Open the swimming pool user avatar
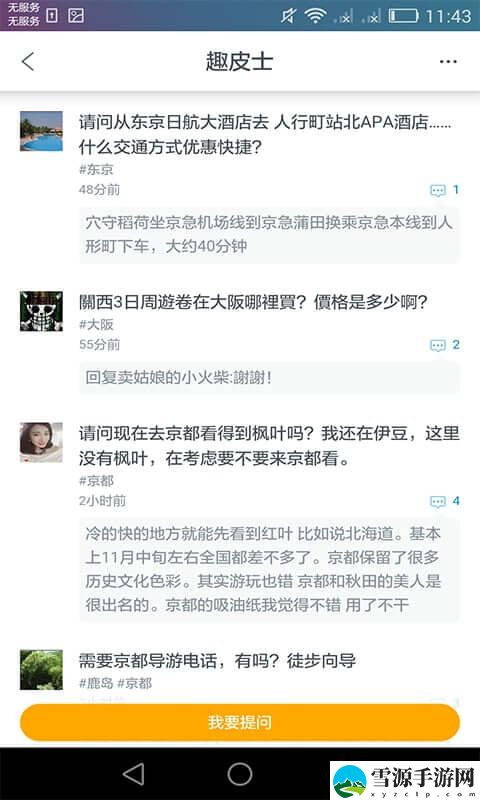Viewport: 480px width, 800px height. coord(41,131)
